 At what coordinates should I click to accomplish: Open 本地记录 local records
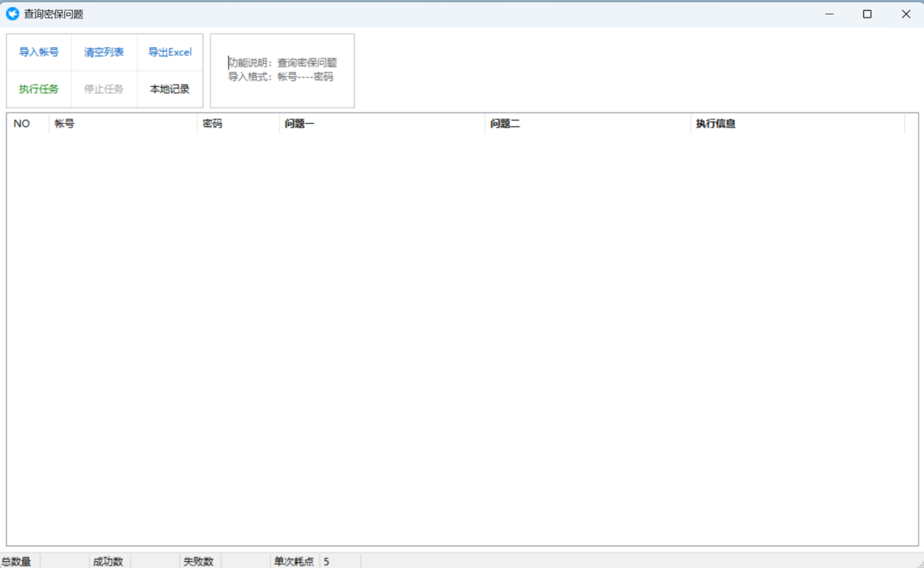[170, 89]
